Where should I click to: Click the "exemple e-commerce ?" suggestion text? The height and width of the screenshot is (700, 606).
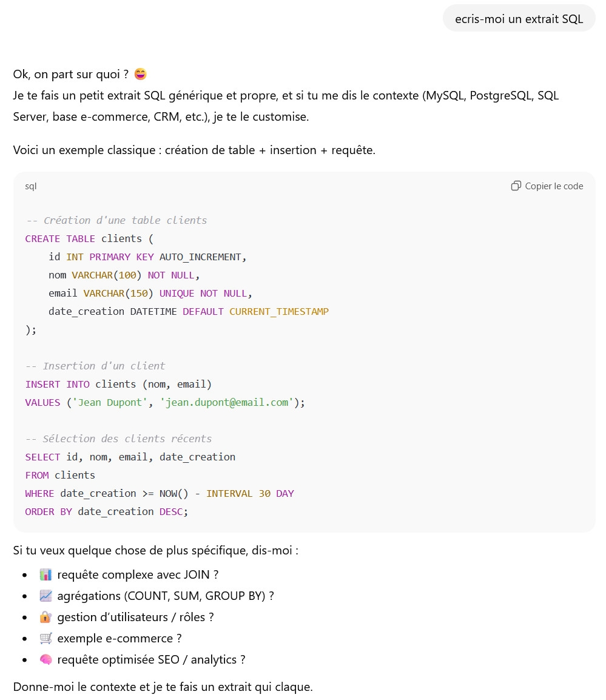pyautogui.click(x=120, y=638)
